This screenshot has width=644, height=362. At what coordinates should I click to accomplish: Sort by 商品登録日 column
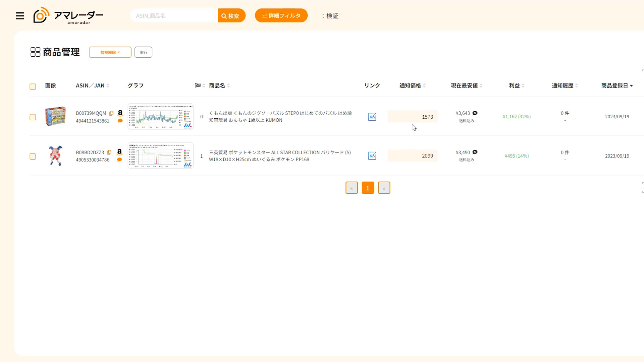[x=617, y=85]
